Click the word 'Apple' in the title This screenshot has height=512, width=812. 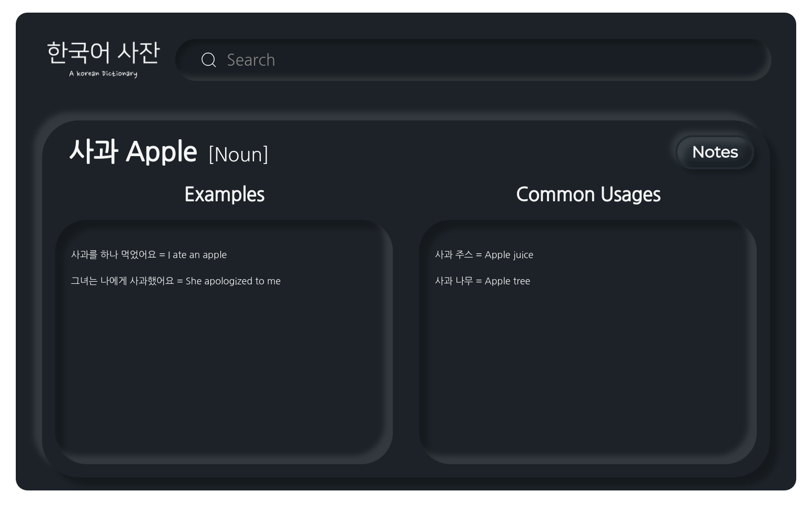point(161,152)
